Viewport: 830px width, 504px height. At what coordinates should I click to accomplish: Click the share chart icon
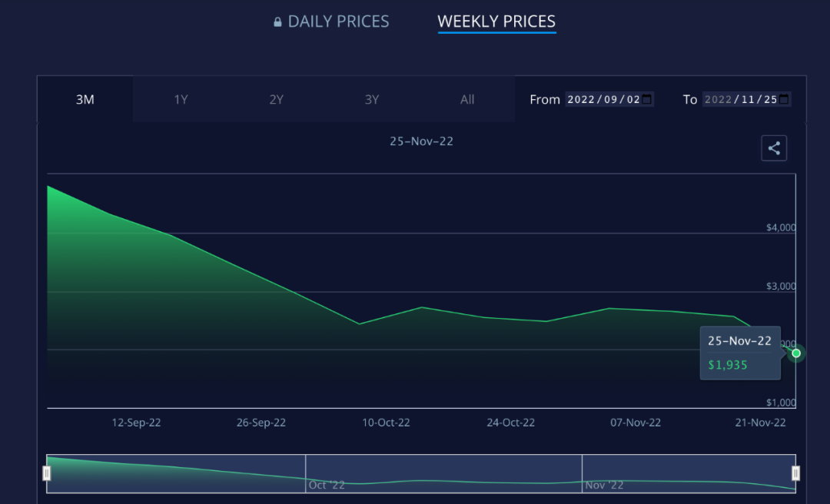tap(774, 148)
